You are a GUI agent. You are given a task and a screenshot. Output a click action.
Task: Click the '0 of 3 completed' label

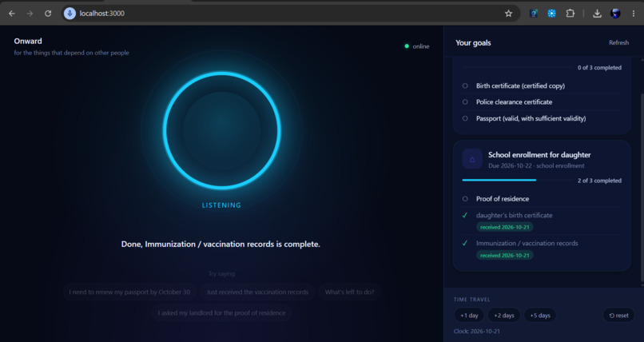tap(599, 68)
